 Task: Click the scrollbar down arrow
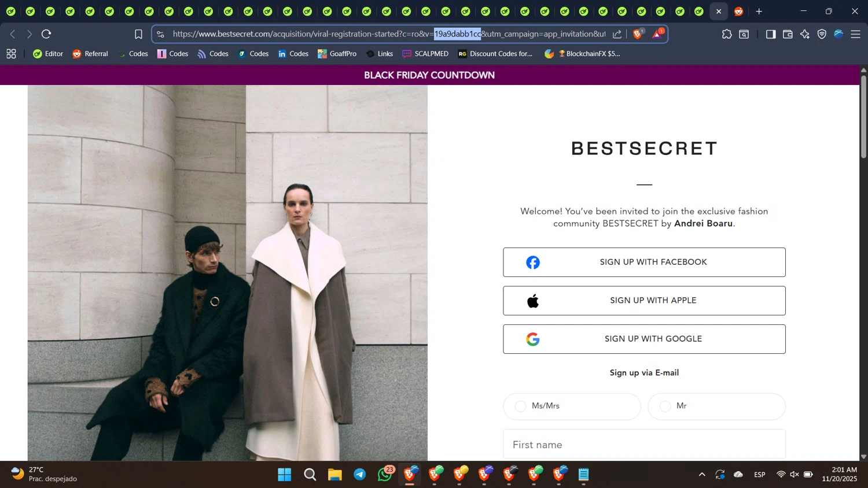[x=863, y=457]
